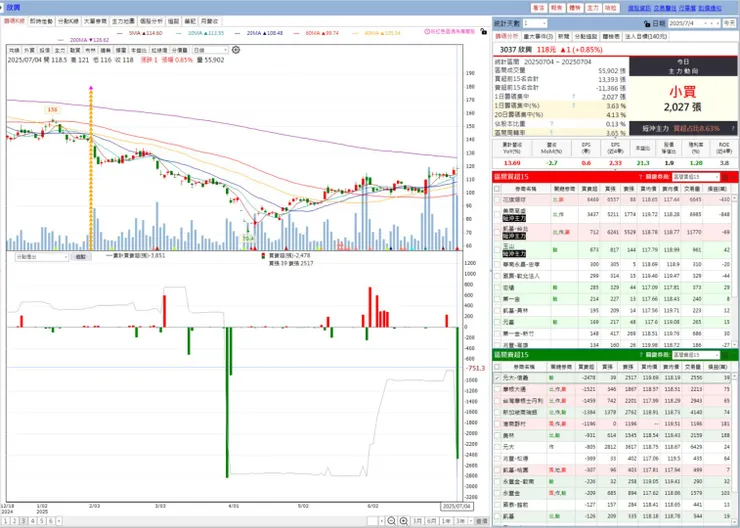
Task: Click the 主力 red button in the top bar
Action: 592,8
